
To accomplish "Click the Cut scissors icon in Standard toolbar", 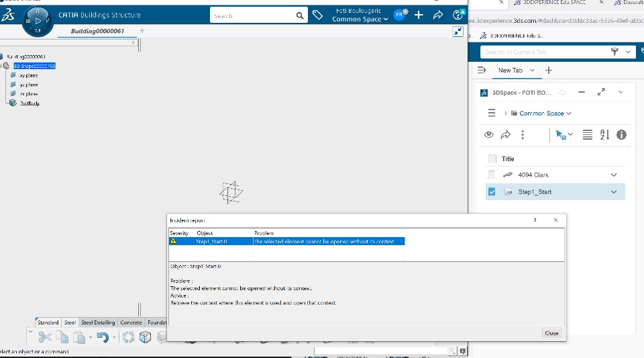I will (45, 337).
